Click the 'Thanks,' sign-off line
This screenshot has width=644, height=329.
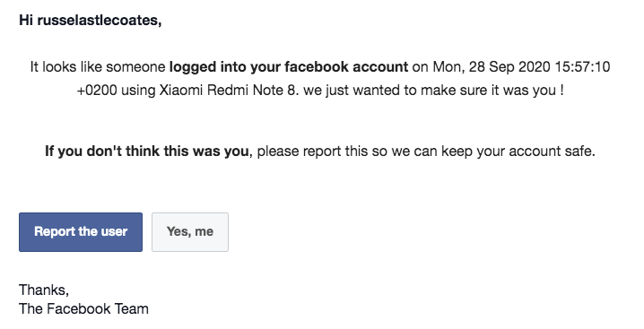[x=44, y=290]
